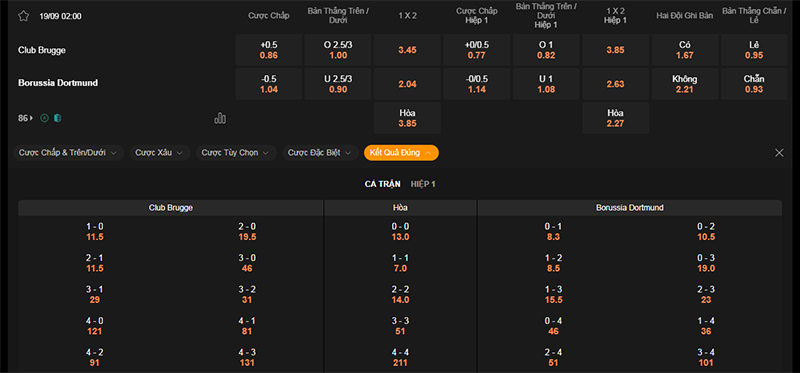Image resolution: width=800 pixels, height=373 pixels.
Task: Bet Dortmund full-time win at 2.04
Action: 407,84
